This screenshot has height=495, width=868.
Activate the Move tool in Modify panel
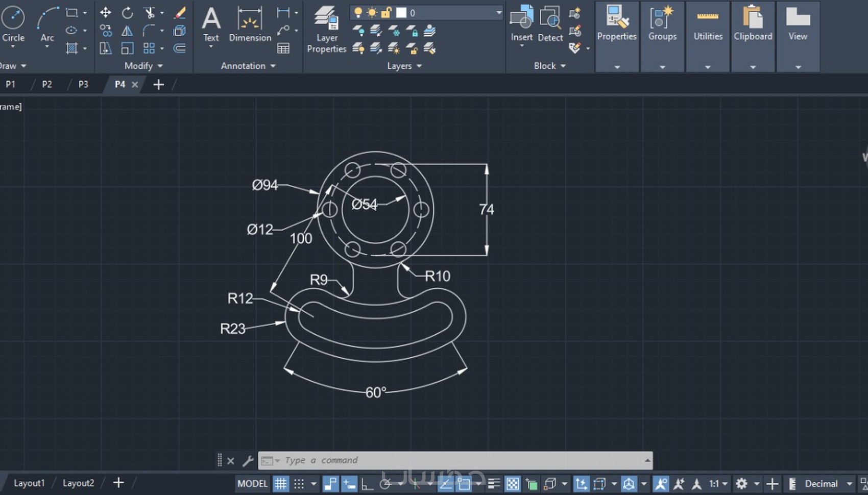[x=106, y=13]
